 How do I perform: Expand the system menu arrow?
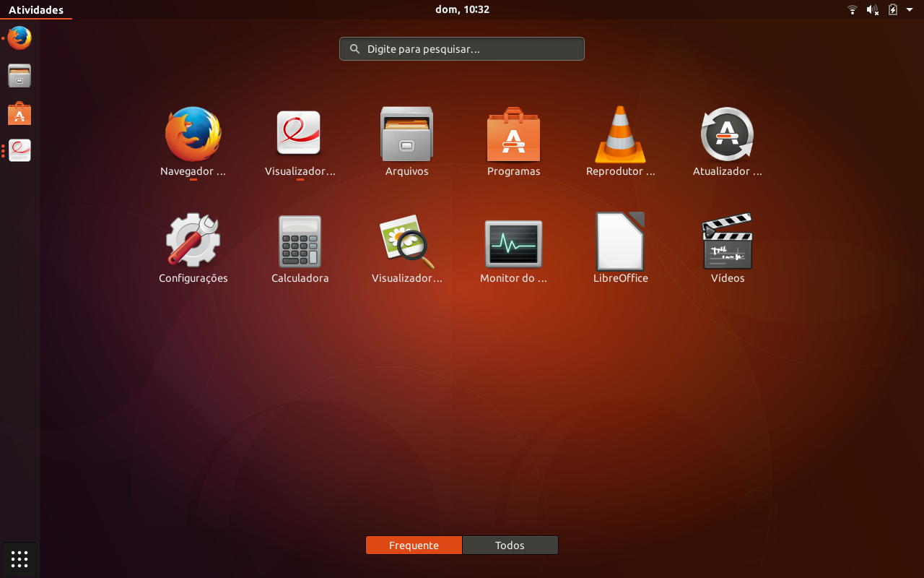(910, 9)
